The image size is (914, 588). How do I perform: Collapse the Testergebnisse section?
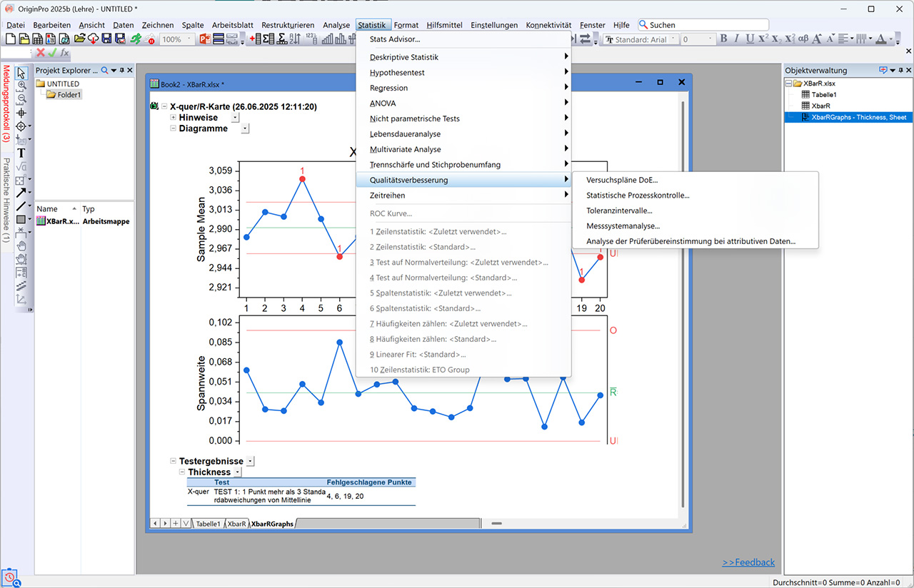tap(174, 461)
